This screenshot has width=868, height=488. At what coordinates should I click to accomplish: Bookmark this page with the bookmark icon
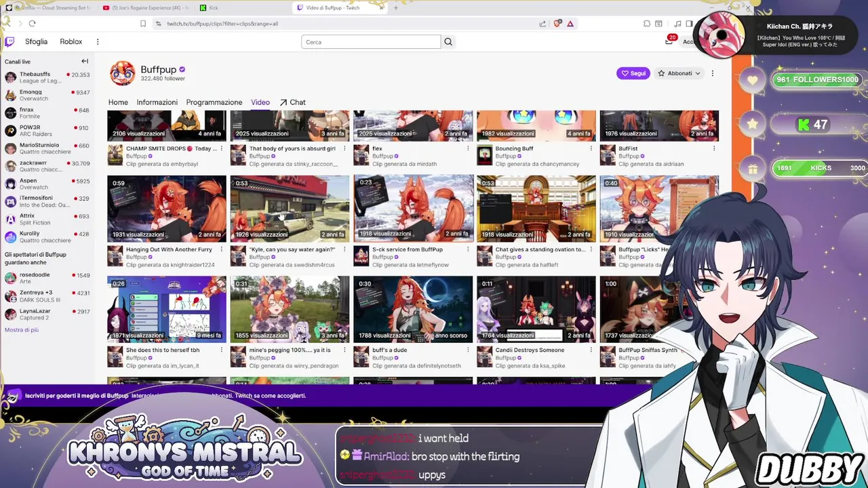pyautogui.click(x=143, y=24)
